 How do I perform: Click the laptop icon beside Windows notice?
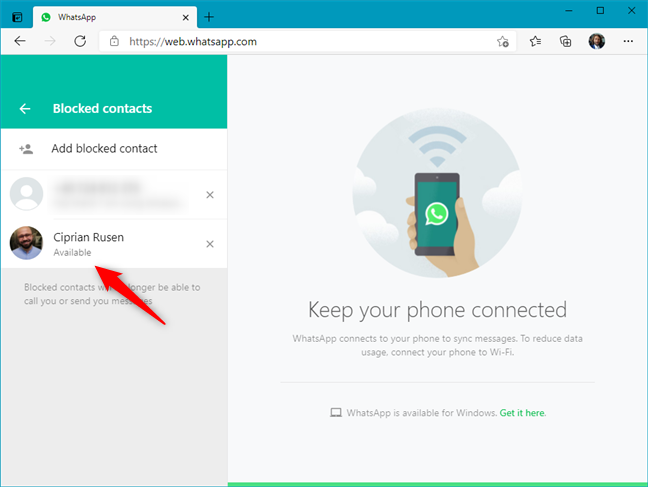point(336,413)
